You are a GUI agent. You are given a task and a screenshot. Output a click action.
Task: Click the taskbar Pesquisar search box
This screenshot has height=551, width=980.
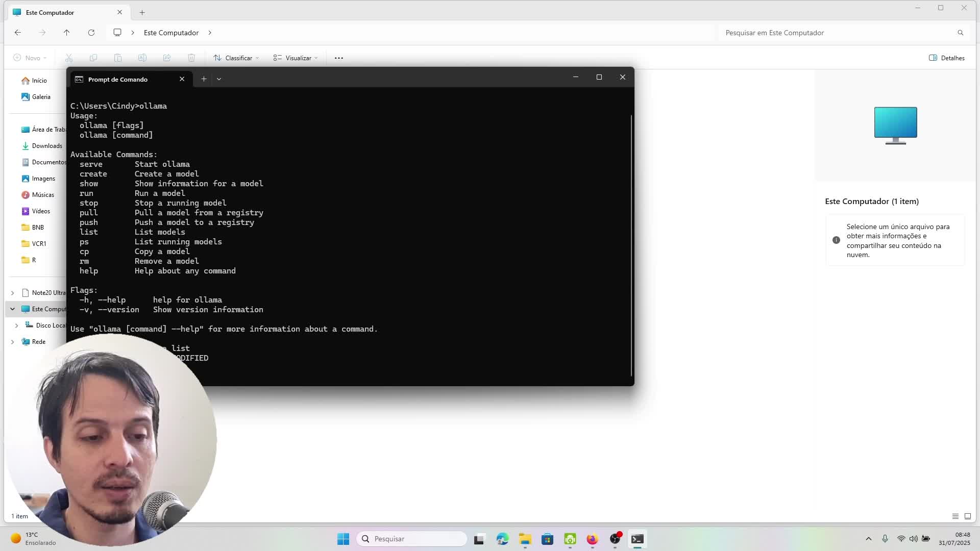point(411,539)
